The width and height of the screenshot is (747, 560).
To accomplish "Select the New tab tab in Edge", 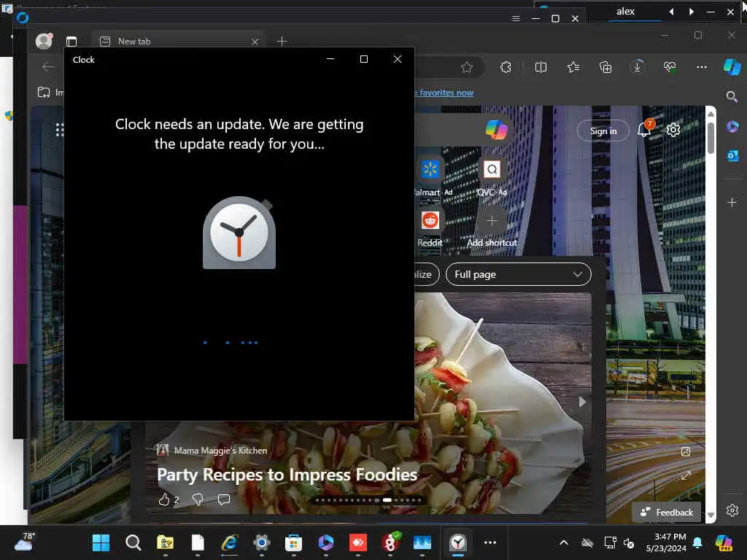I will pyautogui.click(x=177, y=42).
